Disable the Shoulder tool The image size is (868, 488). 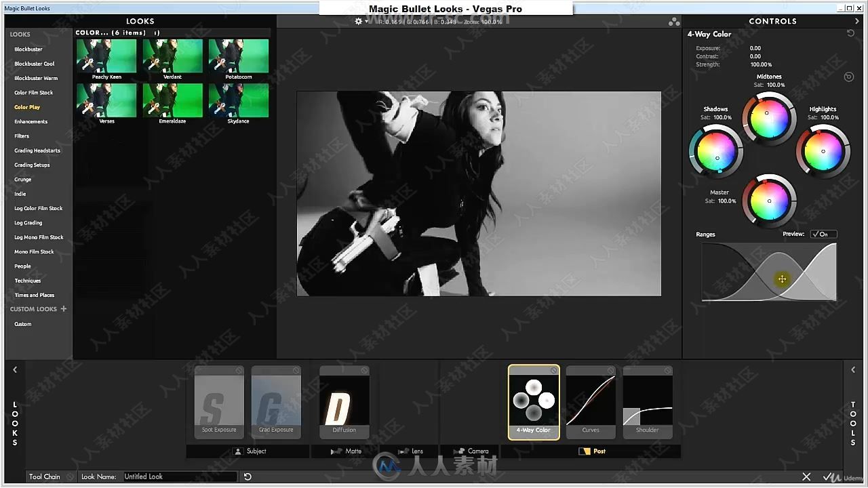(667, 371)
